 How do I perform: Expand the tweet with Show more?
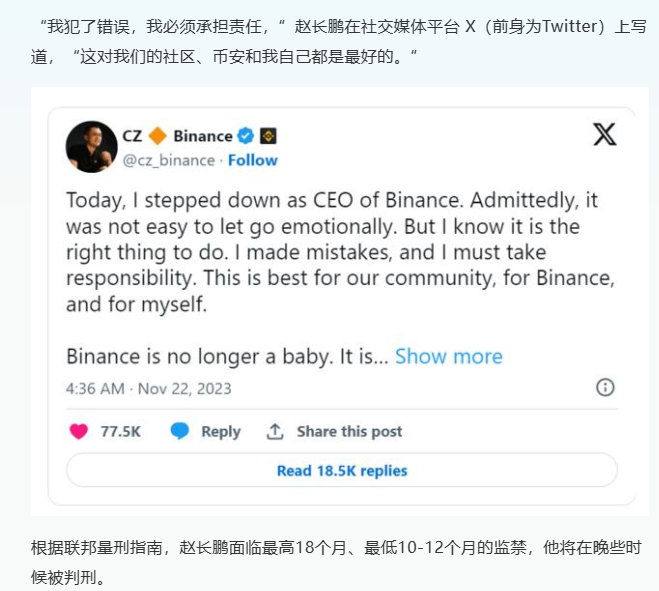pos(448,356)
